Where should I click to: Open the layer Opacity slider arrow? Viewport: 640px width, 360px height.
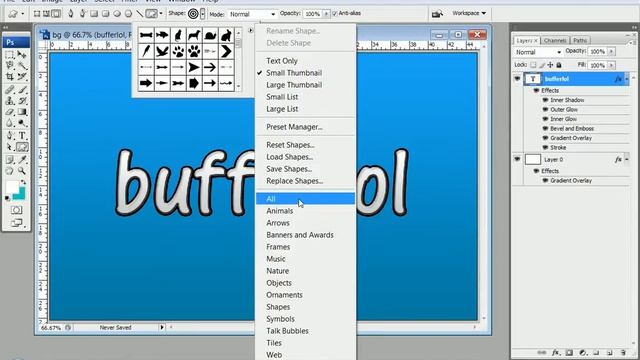pos(611,51)
